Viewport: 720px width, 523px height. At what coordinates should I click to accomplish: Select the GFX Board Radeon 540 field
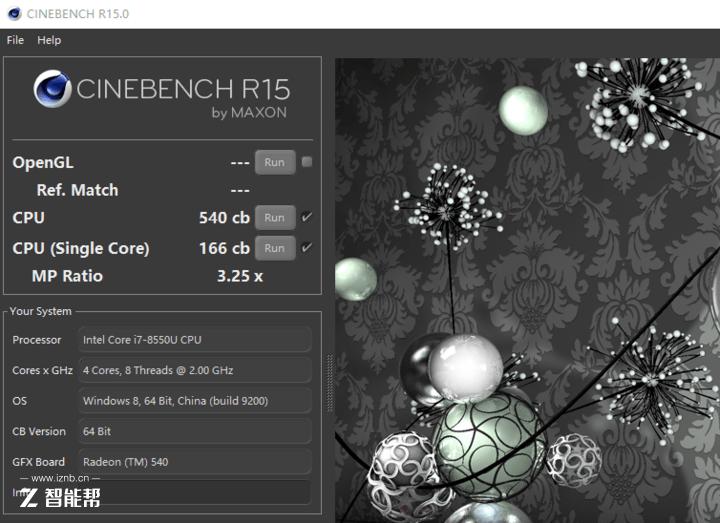(194, 462)
